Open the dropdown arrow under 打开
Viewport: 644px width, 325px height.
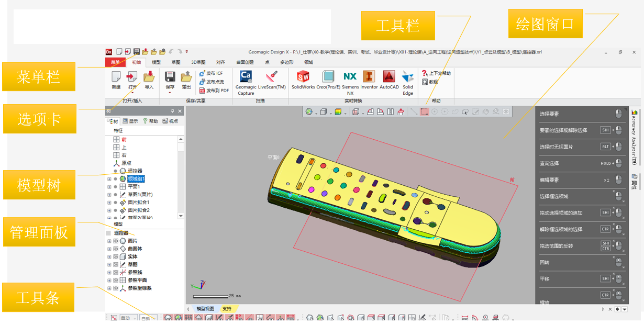click(132, 93)
